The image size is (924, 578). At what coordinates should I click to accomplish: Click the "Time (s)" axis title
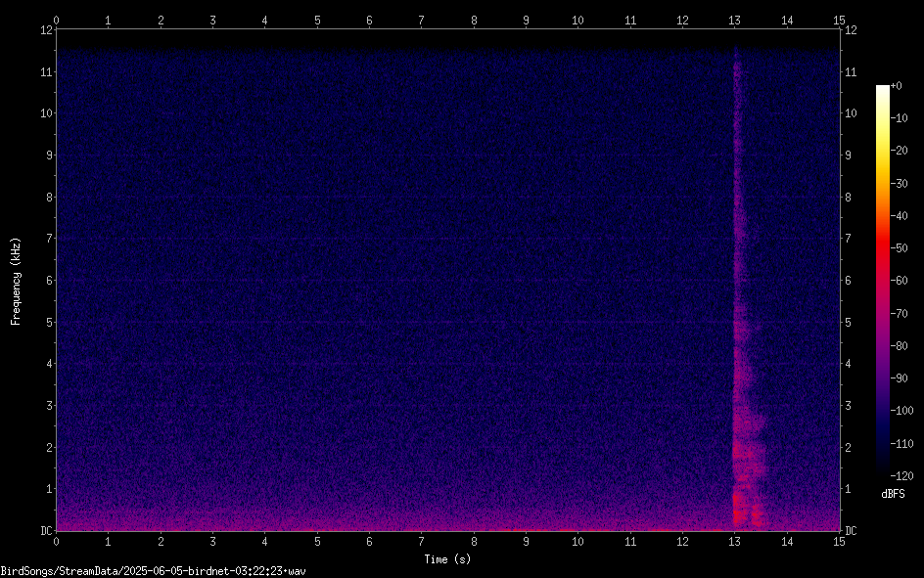point(447,559)
